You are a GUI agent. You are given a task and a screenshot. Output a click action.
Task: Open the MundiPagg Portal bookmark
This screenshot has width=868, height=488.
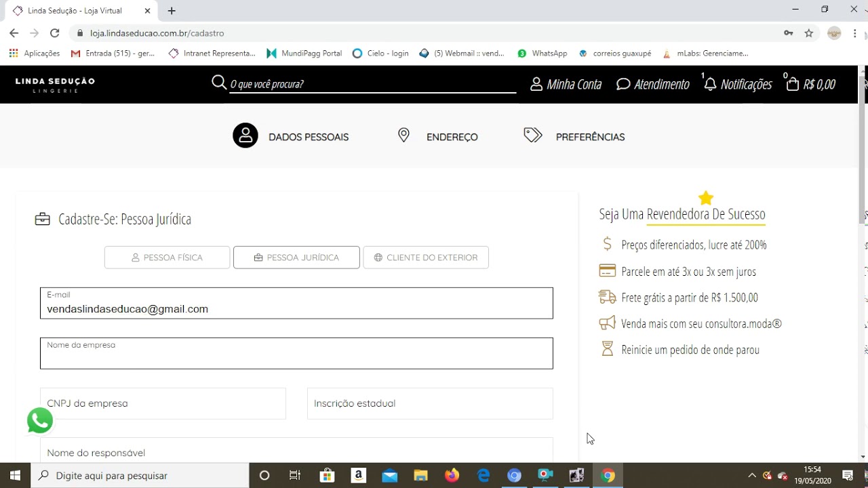[304, 54]
